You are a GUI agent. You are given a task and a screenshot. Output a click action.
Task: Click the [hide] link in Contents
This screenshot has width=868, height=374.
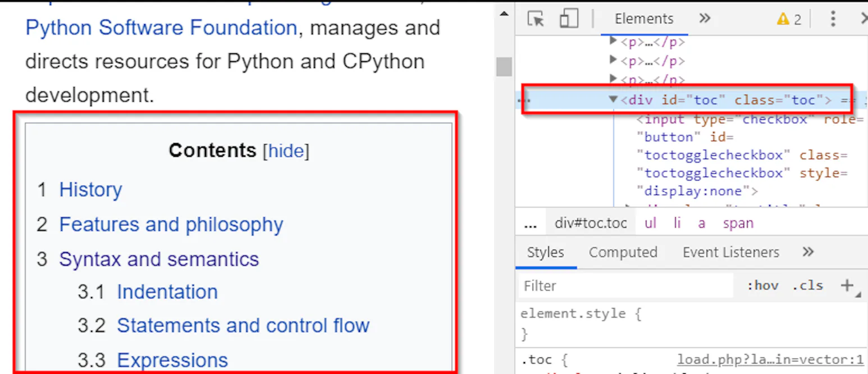286,150
